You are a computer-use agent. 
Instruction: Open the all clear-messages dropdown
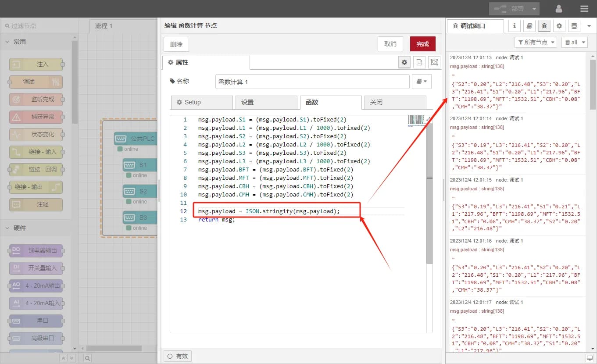[574, 42]
